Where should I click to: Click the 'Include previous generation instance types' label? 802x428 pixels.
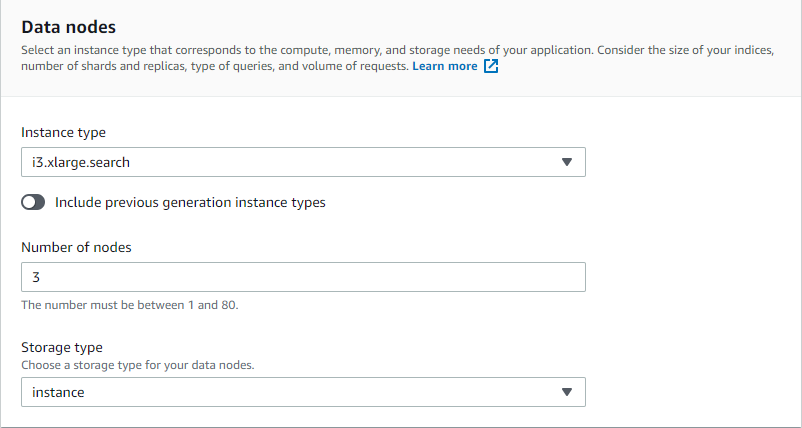[x=190, y=202]
